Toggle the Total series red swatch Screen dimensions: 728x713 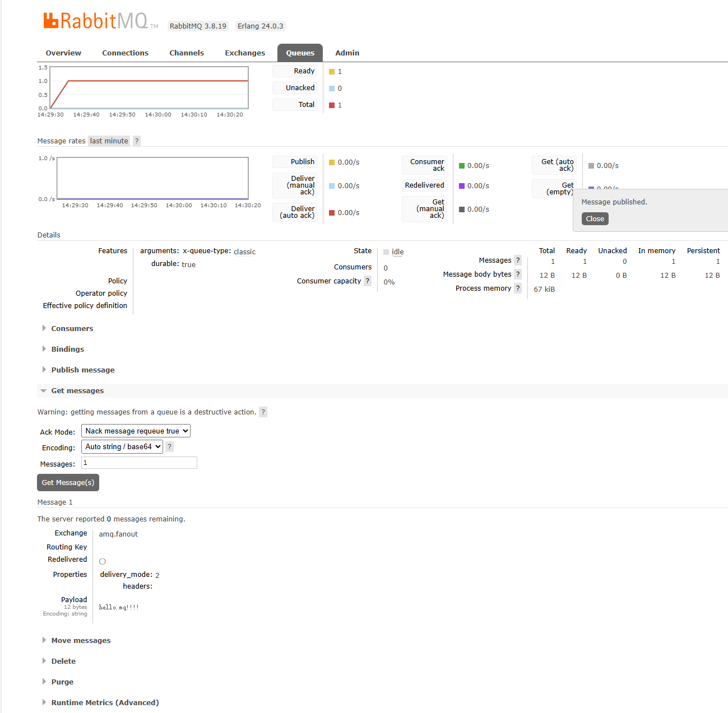[x=332, y=105]
